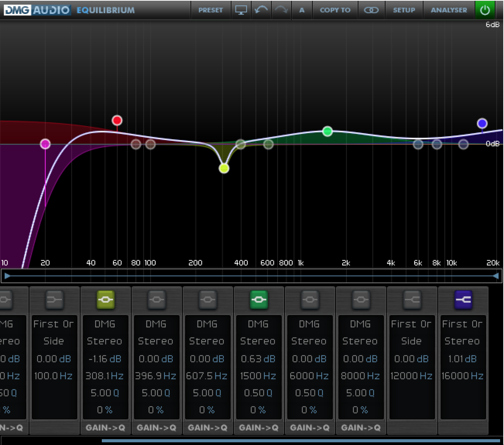Open the SETUP menu
504x445 pixels.
(404, 10)
